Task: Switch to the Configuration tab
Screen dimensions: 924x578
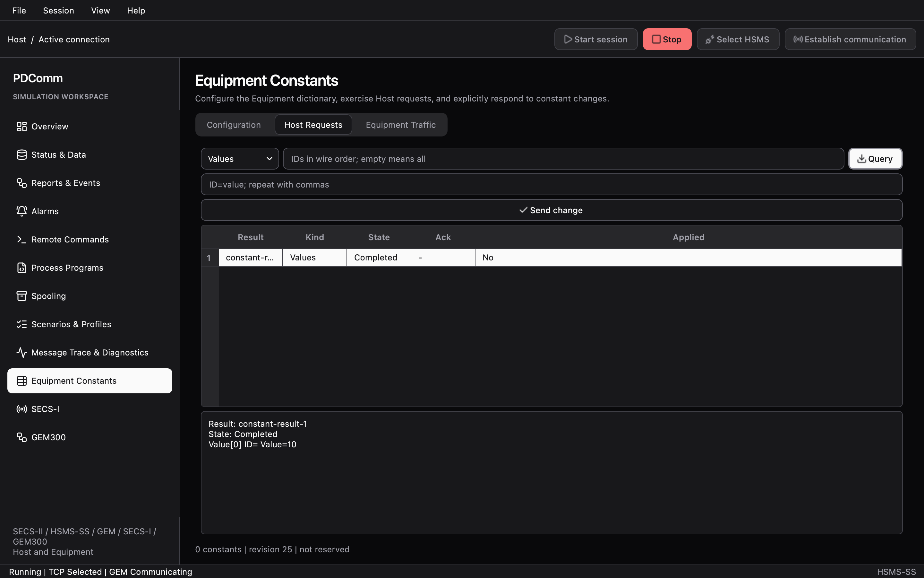Action: coord(234,125)
